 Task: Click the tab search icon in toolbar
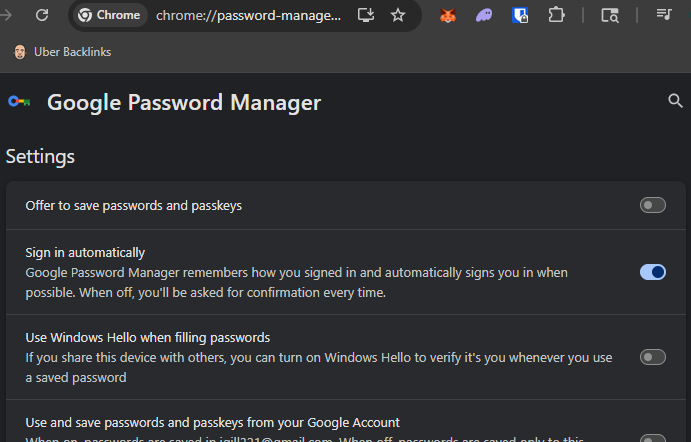pos(610,15)
